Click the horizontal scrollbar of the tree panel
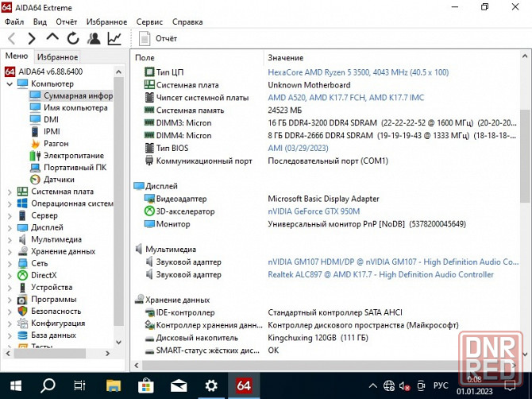Viewport: 532px width, 399px height. pos(49,354)
